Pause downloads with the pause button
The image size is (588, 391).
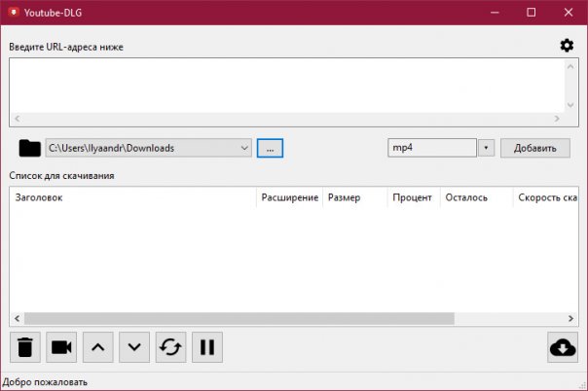(x=207, y=347)
